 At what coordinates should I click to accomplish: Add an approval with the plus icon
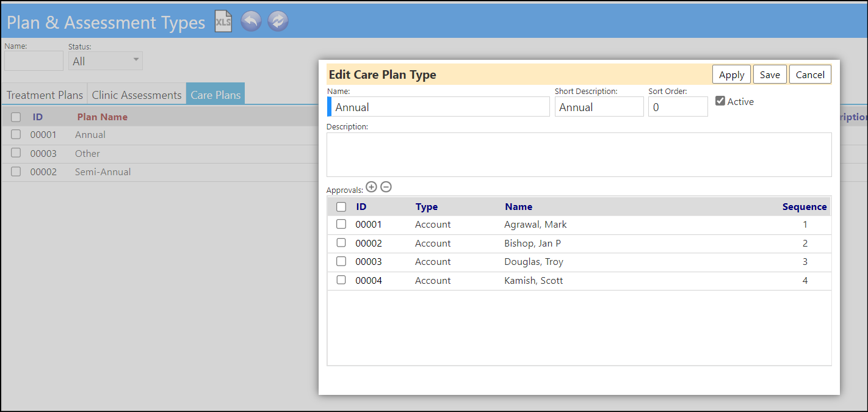(x=371, y=187)
